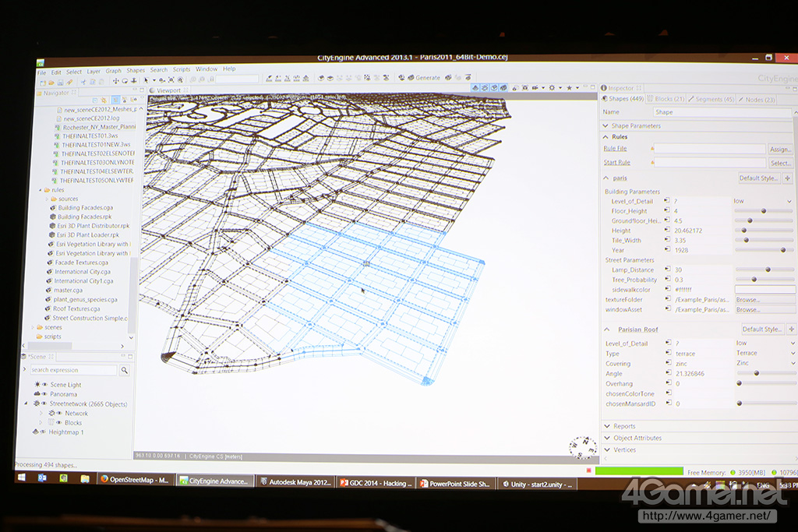Toggle visibility eye of Streetnetwork layer
The image size is (798, 532).
tap(44, 403)
